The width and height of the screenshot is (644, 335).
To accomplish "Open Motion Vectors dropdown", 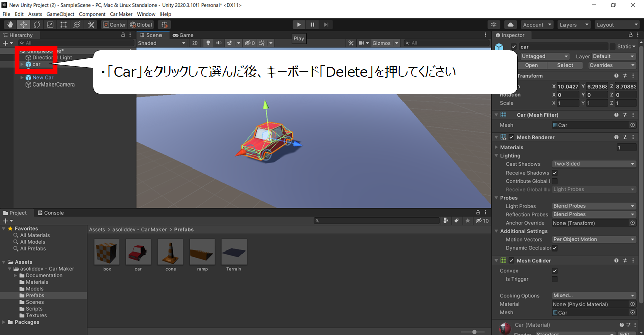I will click(x=594, y=240).
